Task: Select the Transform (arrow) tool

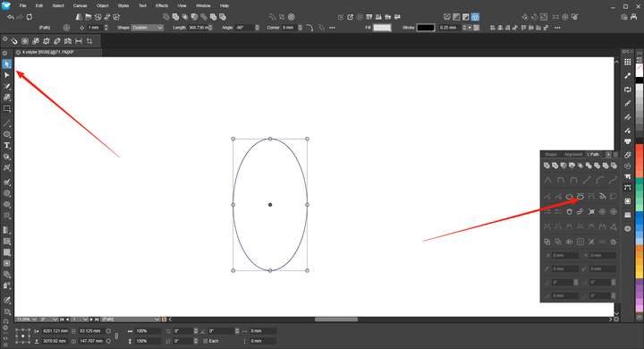Action: click(x=7, y=64)
